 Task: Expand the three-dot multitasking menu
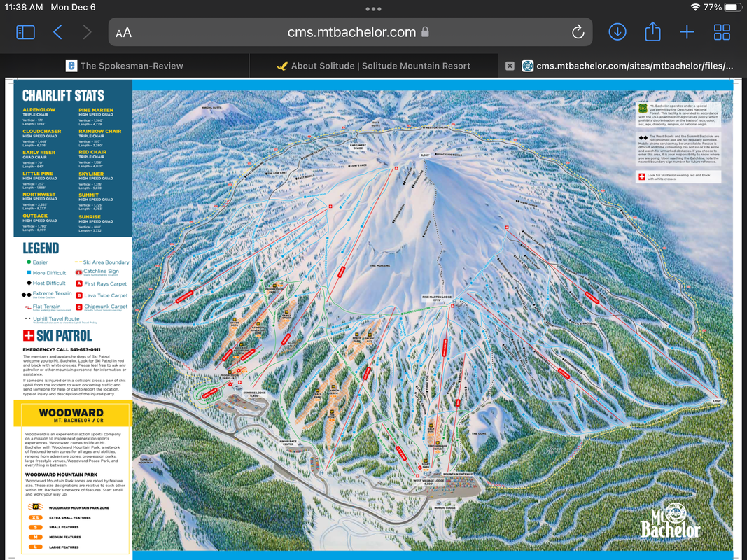coord(373,9)
